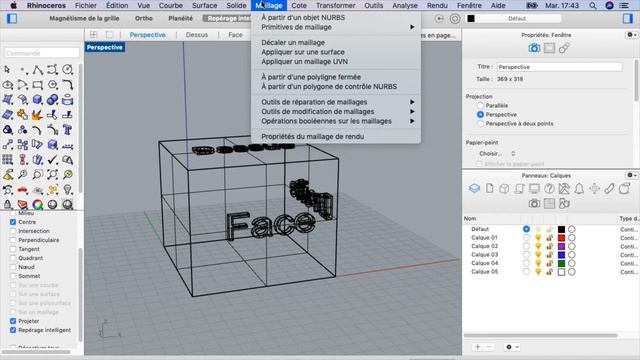Choose Perspective à deux points projection

[480, 123]
